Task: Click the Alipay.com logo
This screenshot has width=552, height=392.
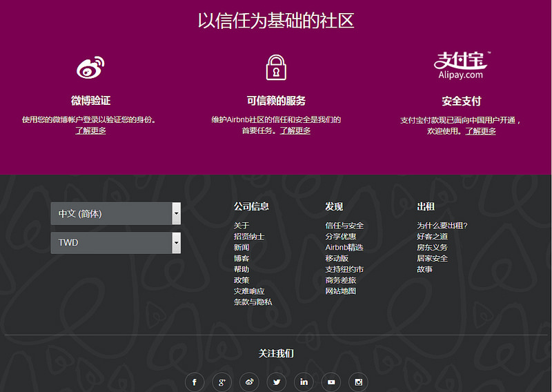Action: coord(461,66)
